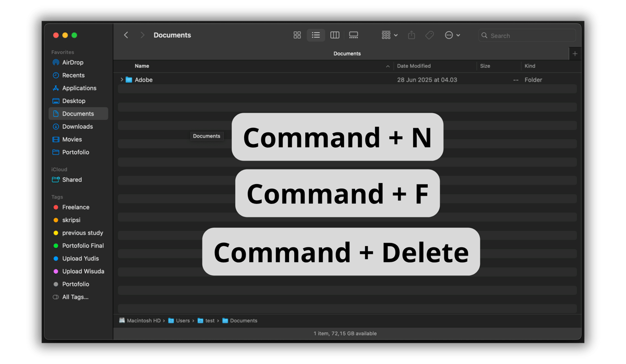626x364 pixels.
Task: Click Users in the path bar
Action: coord(182,321)
